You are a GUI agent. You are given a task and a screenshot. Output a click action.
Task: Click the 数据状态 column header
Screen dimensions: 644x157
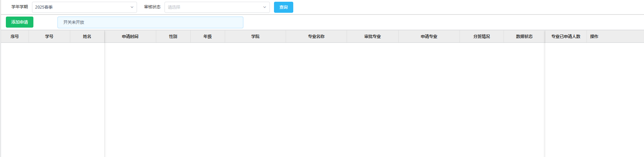click(524, 37)
